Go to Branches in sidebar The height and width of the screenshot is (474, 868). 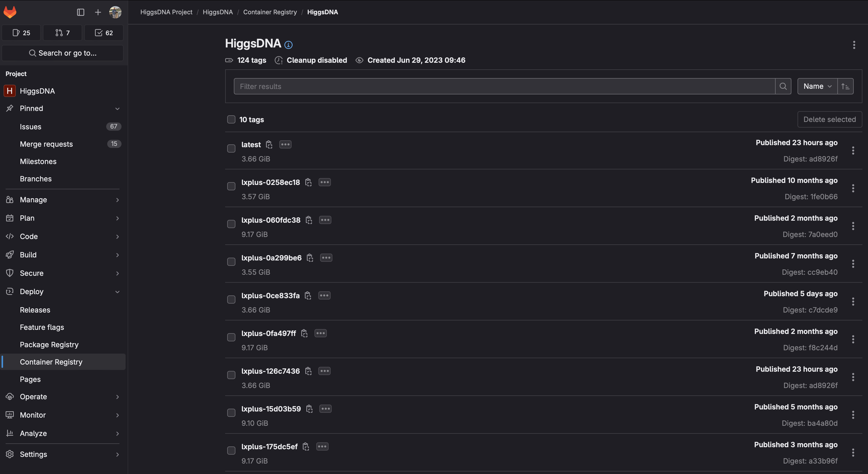(63, 178)
